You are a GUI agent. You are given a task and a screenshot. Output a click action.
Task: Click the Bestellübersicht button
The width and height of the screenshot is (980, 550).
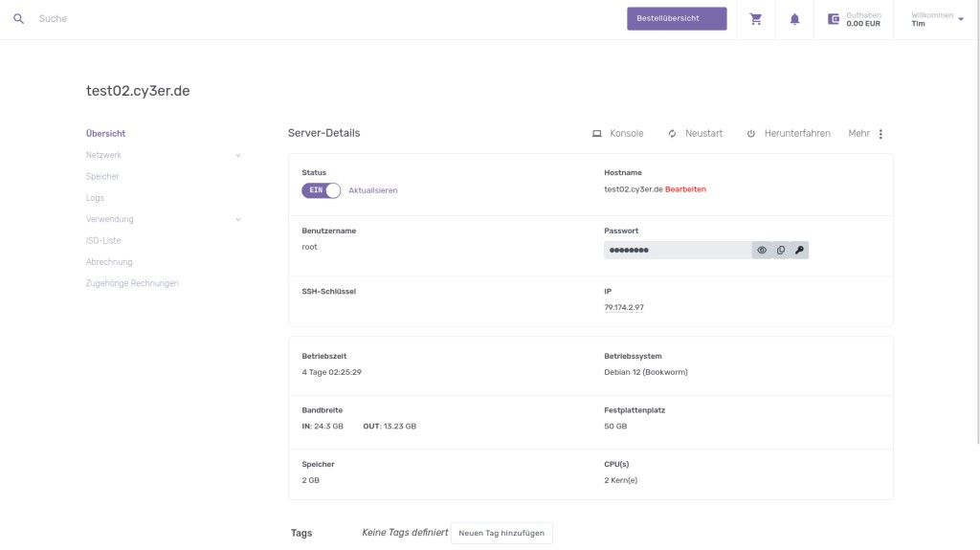tap(677, 19)
